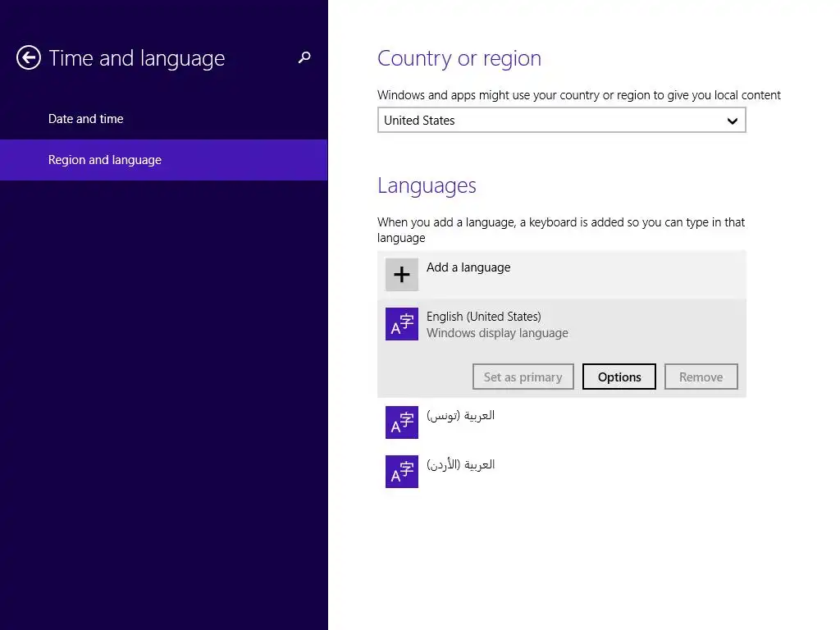Open Options for English (United States)
Image resolution: width=840 pixels, height=630 pixels.
click(619, 377)
